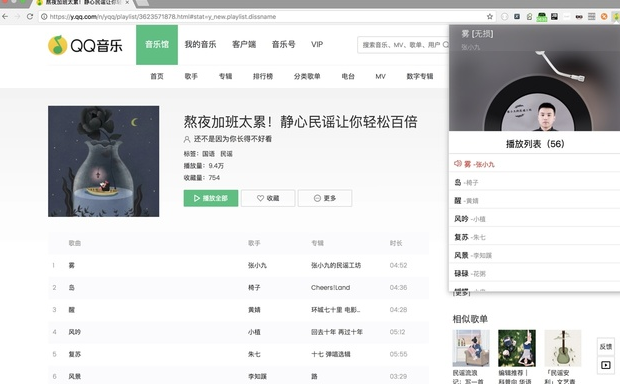
Task: Click artist 椅子 in the song table
Action: [254, 288]
